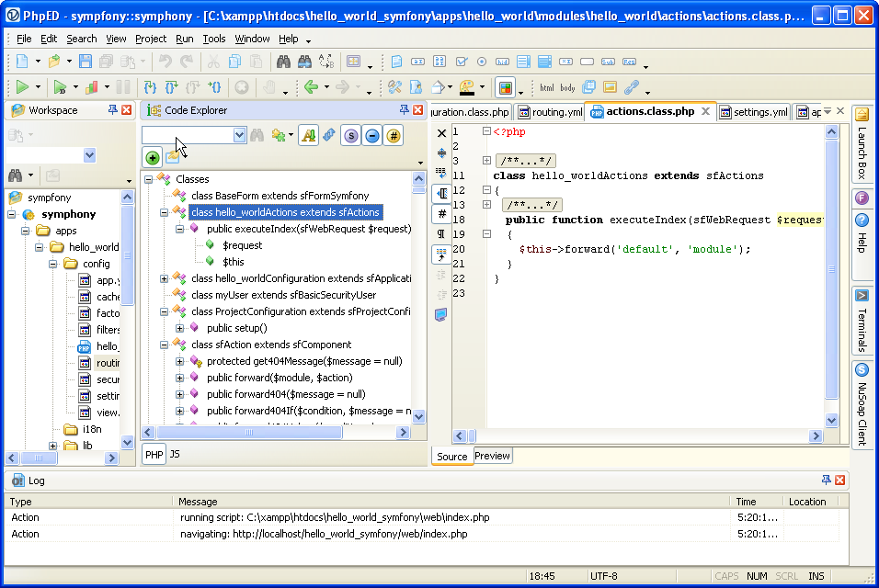Open the Launch Box side panel
This screenshot has width=879, height=588.
(862, 147)
